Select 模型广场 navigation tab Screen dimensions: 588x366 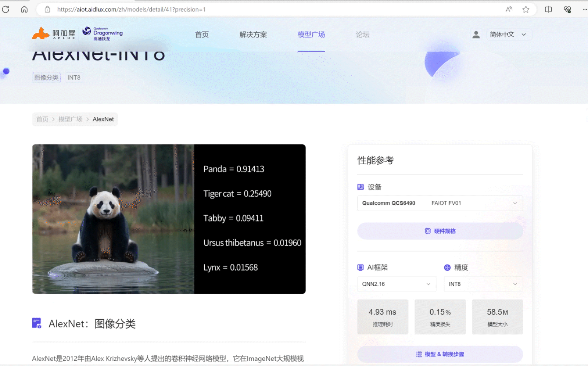[311, 35]
